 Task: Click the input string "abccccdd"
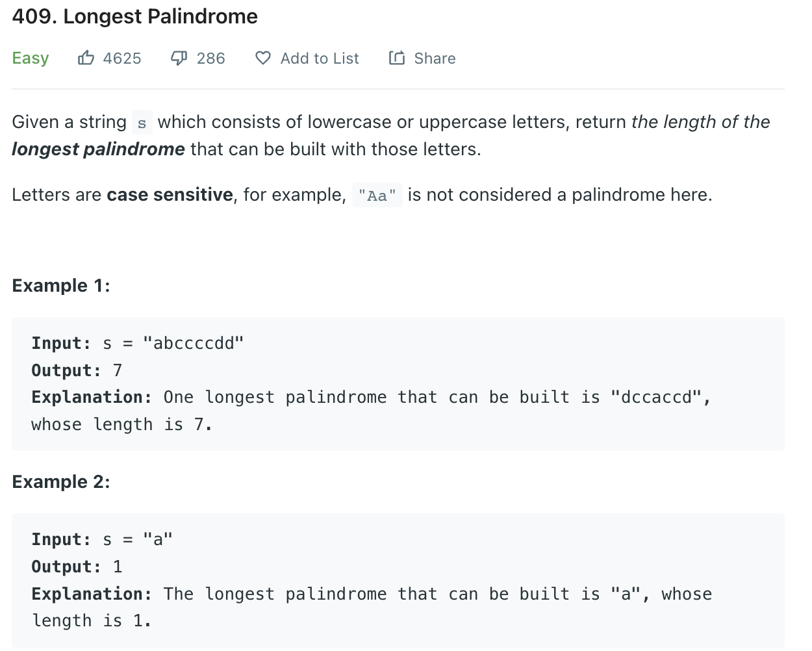tap(194, 343)
